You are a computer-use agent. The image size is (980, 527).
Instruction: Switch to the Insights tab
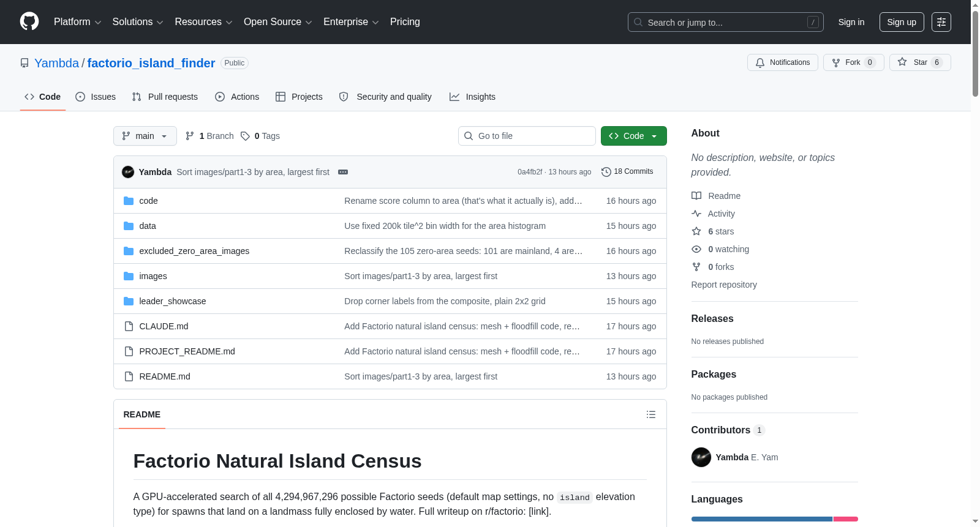(x=472, y=97)
